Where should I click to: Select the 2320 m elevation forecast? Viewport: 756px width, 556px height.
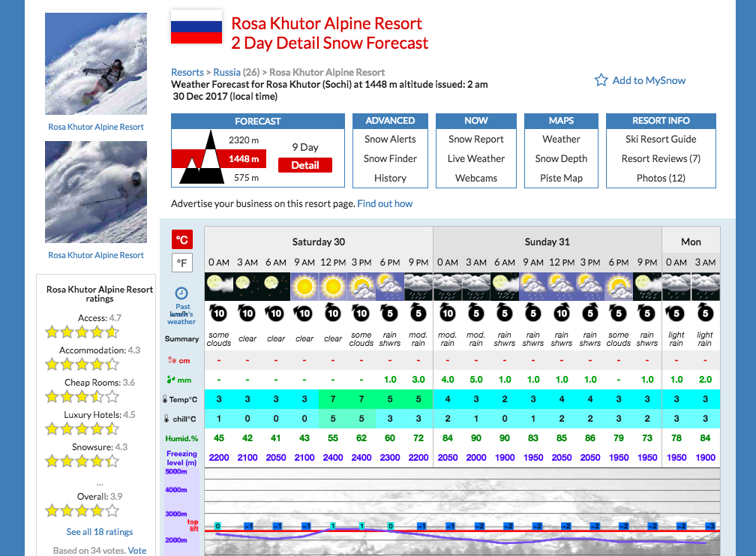[244, 140]
